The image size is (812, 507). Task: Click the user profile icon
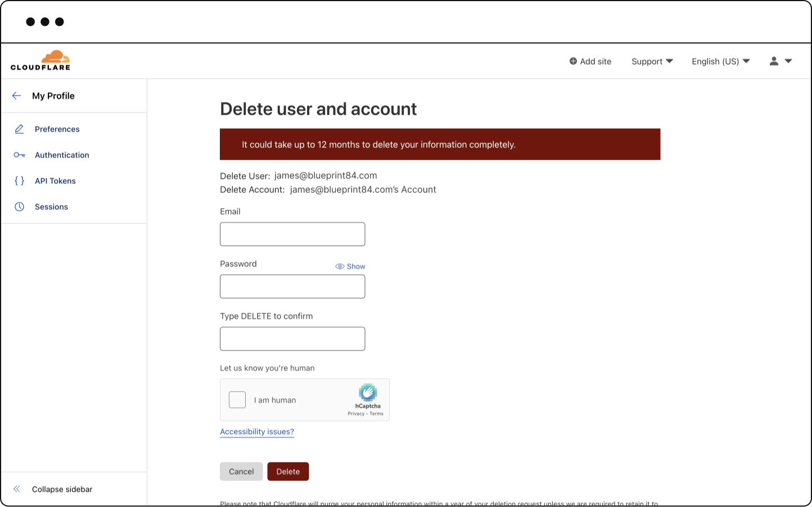(774, 61)
